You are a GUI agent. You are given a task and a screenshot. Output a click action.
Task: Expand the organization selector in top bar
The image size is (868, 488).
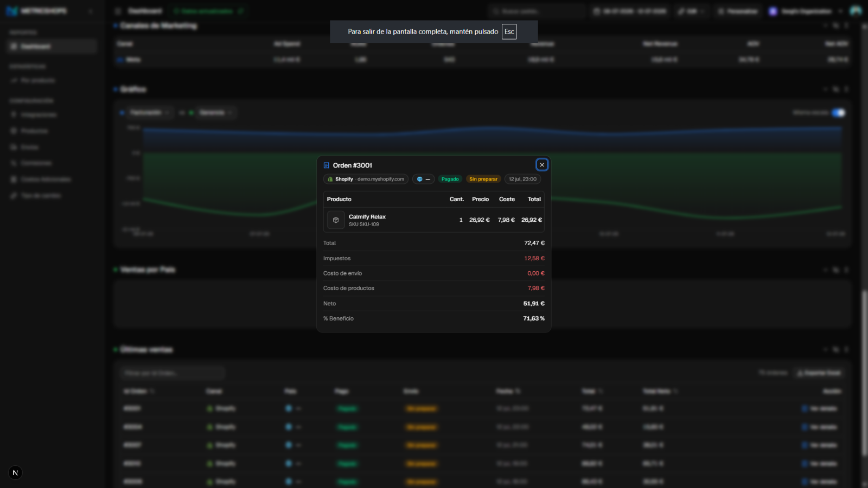(806, 11)
